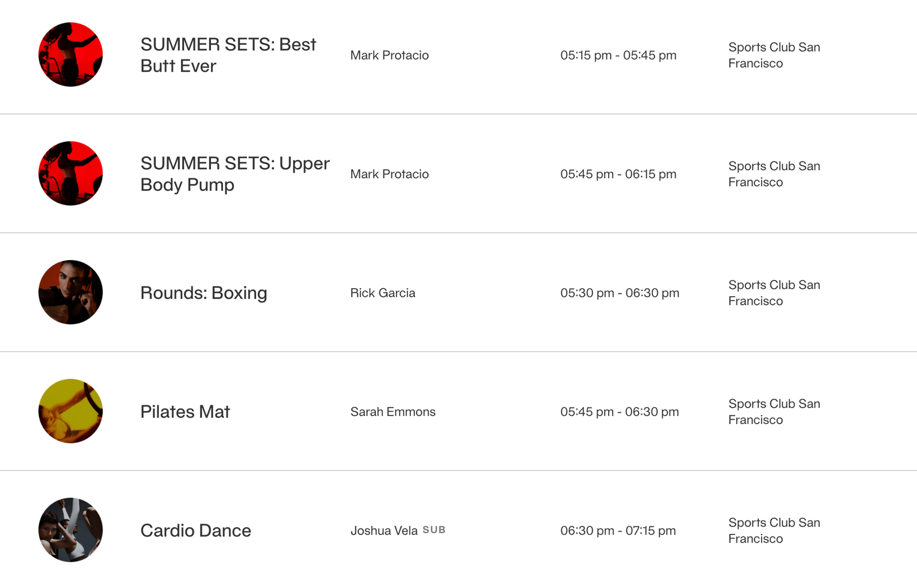Select the 05:15 pm - 05:45 pm time slot
917x588 pixels.
pyautogui.click(x=618, y=55)
